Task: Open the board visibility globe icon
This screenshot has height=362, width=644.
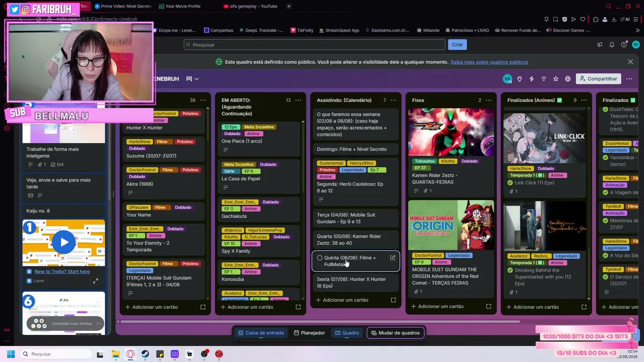Action: click(x=568, y=79)
